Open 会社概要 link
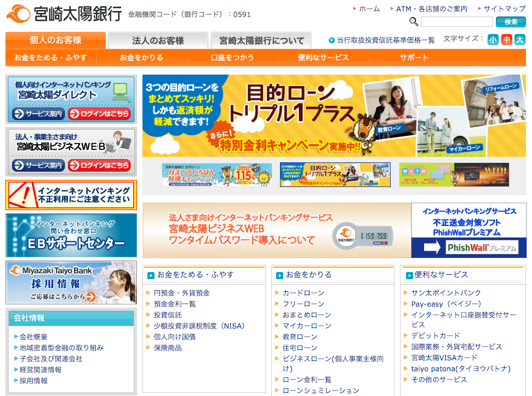This screenshot has width=532, height=396. [x=33, y=337]
